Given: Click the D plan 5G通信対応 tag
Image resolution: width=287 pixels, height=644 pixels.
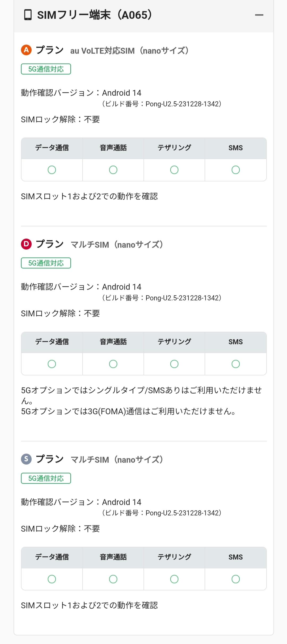Looking at the screenshot, I should pyautogui.click(x=46, y=263).
